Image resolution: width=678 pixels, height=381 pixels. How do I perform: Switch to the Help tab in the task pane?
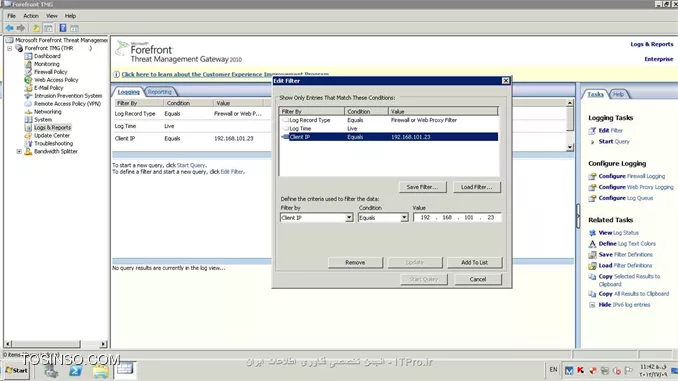pyautogui.click(x=618, y=94)
